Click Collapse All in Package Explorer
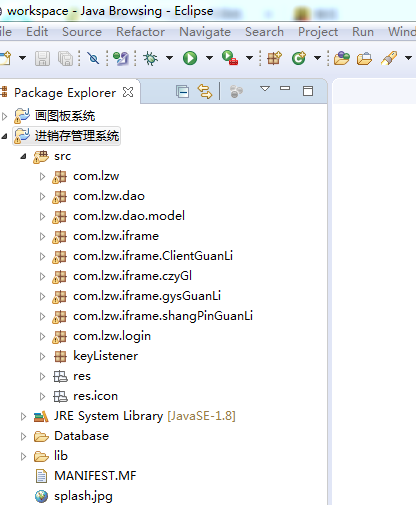The image size is (416, 505). 182,91
